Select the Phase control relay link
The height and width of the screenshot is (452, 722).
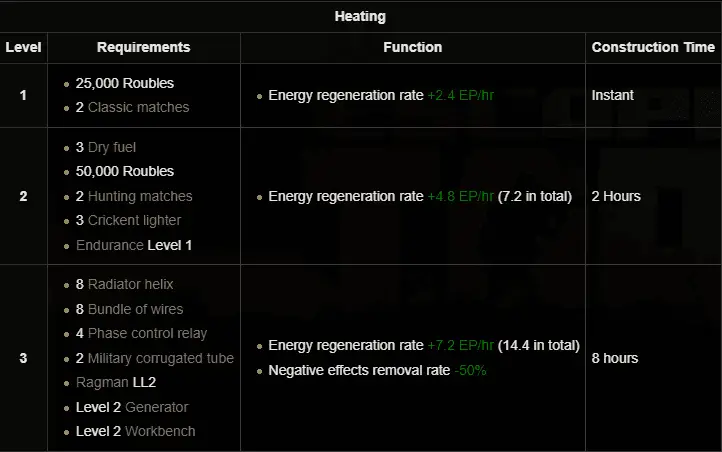(x=147, y=333)
